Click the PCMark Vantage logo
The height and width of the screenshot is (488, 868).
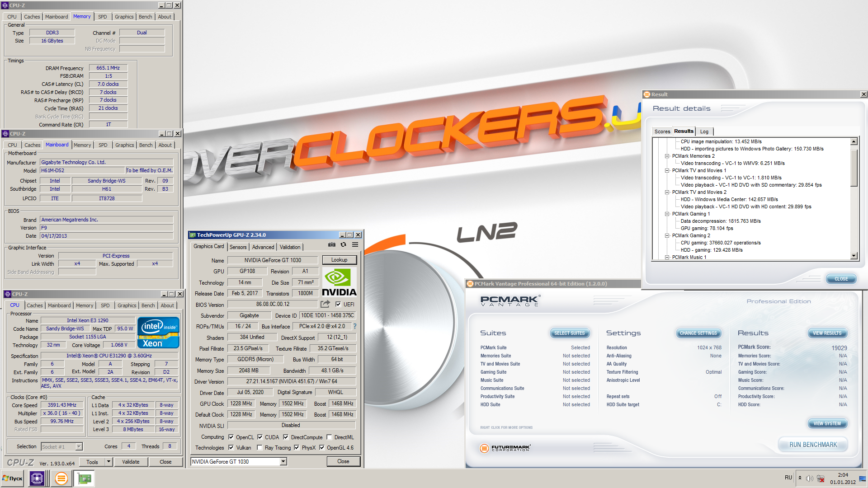[510, 301]
